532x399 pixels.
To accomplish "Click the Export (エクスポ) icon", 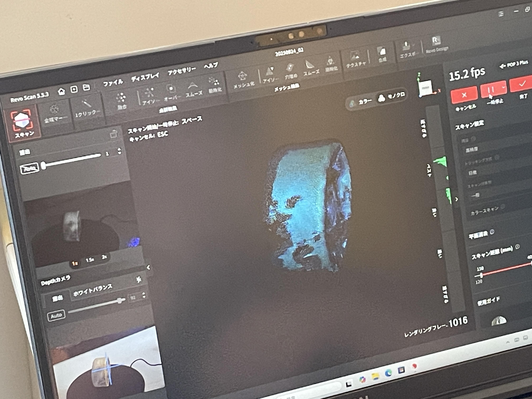I will click(x=406, y=46).
